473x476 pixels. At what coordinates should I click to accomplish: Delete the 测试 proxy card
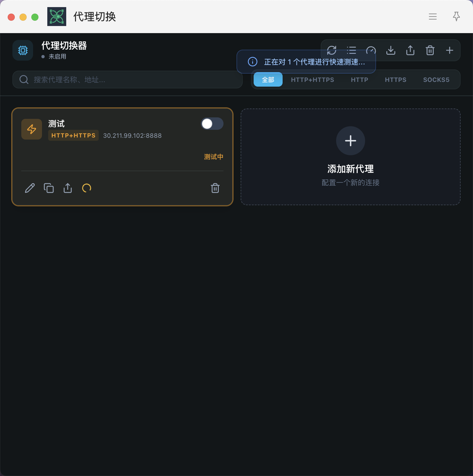pos(215,188)
